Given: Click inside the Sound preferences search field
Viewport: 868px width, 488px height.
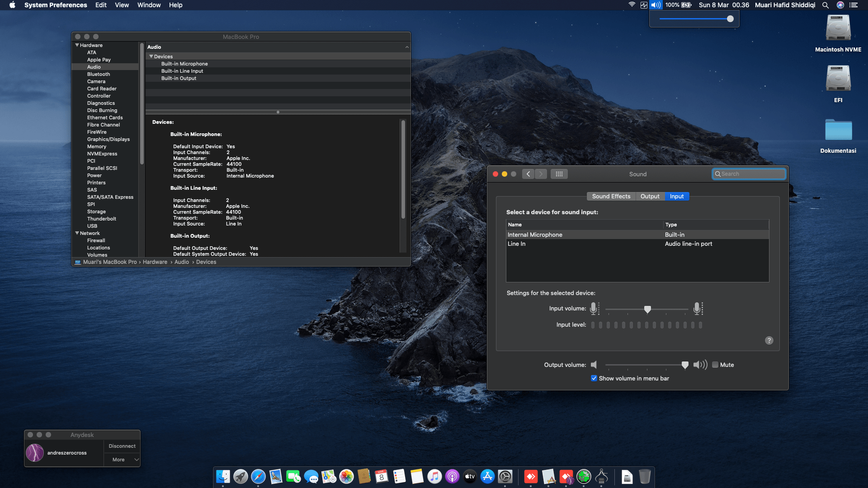Looking at the screenshot, I should point(749,174).
